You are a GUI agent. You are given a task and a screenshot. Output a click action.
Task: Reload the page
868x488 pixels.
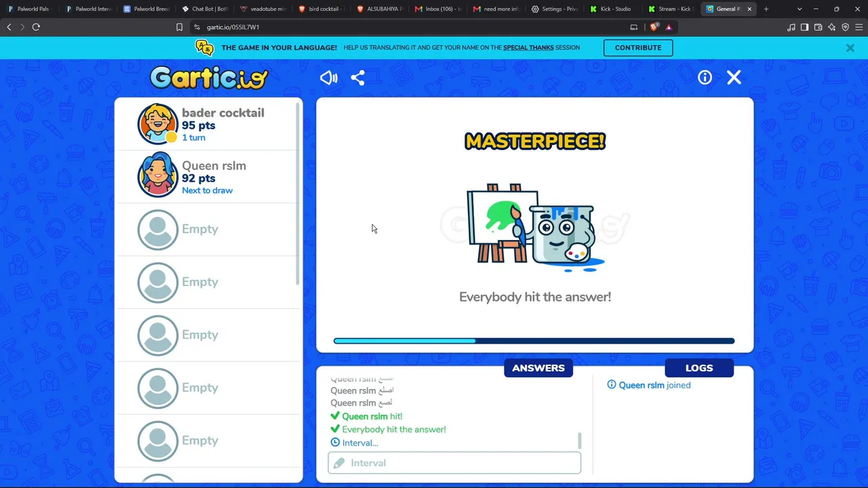coord(36,27)
